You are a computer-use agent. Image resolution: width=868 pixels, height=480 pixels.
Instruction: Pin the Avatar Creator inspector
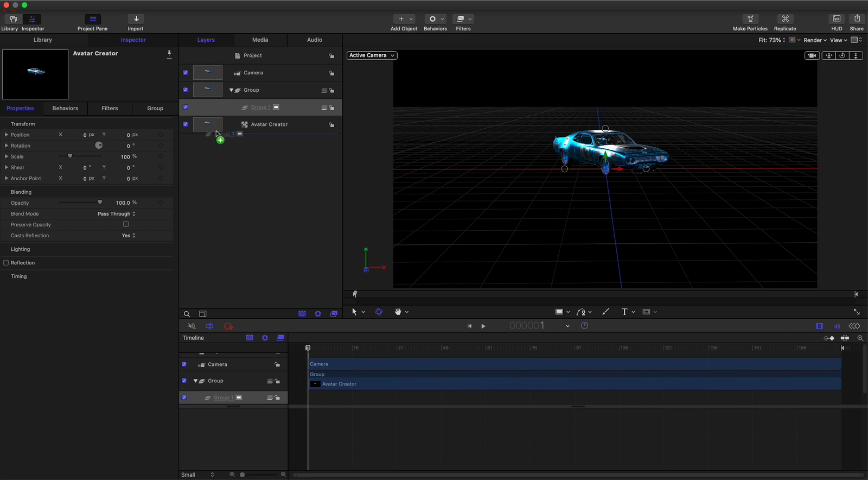(x=169, y=53)
